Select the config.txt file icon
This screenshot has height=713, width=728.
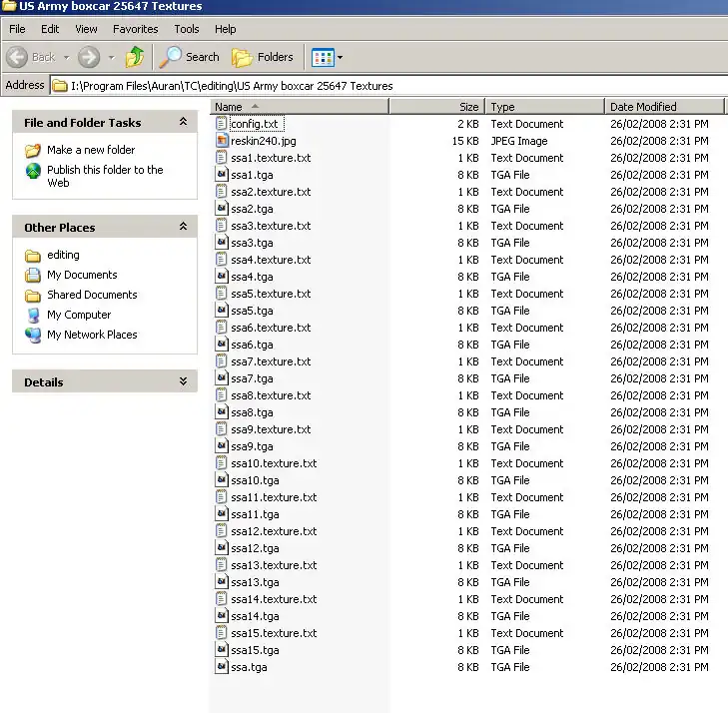coord(222,124)
